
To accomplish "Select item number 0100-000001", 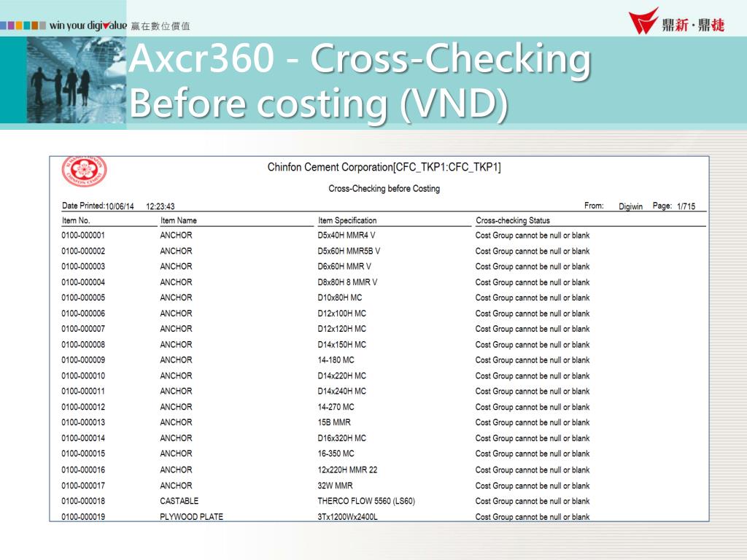I will tap(83, 236).
